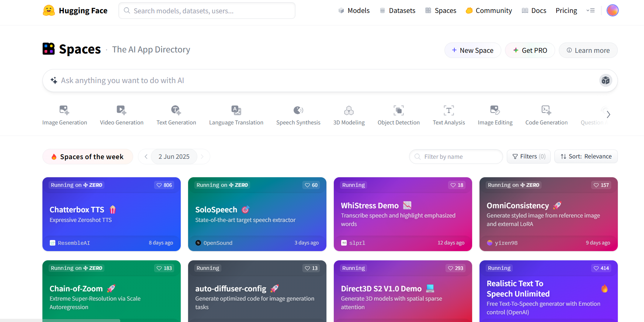Focus the Ask anything AI input
Image resolution: width=644 pixels, height=322 pixels.
[x=330, y=80]
